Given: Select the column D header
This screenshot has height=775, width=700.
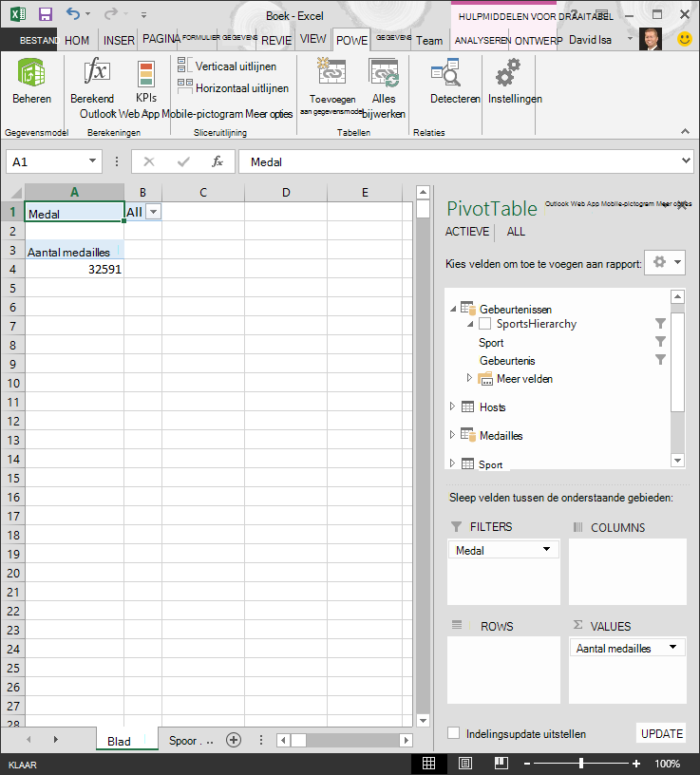Looking at the screenshot, I should point(286,192).
